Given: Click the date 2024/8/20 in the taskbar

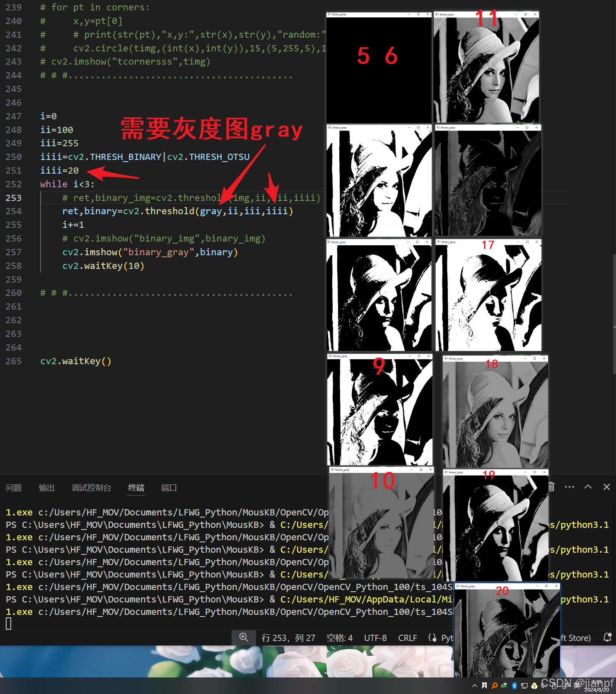Looking at the screenshot, I should tap(597, 690).
